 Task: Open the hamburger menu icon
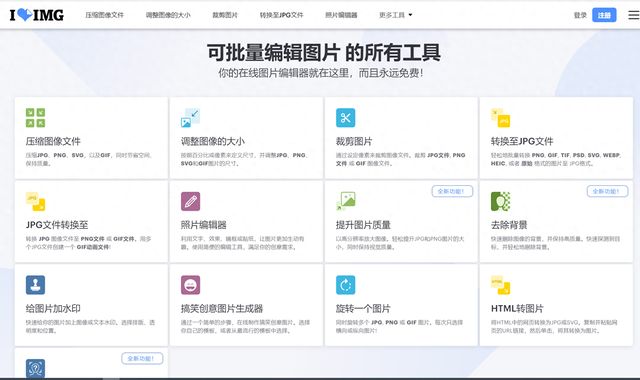[x=633, y=15]
